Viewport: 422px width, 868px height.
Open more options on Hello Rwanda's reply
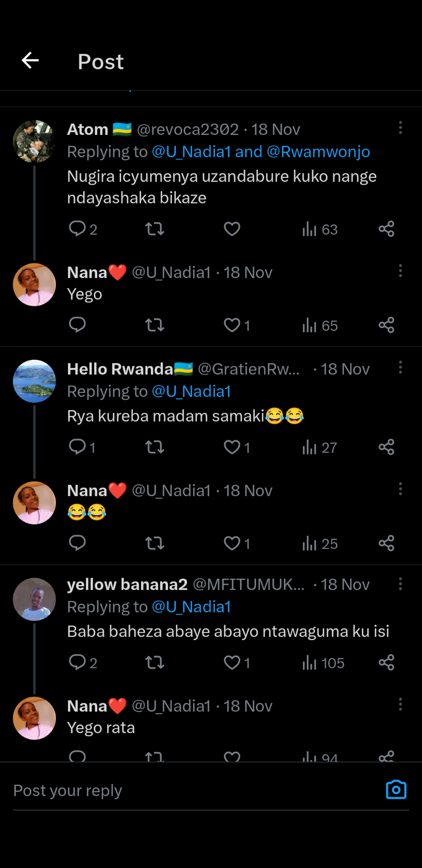pos(401,368)
